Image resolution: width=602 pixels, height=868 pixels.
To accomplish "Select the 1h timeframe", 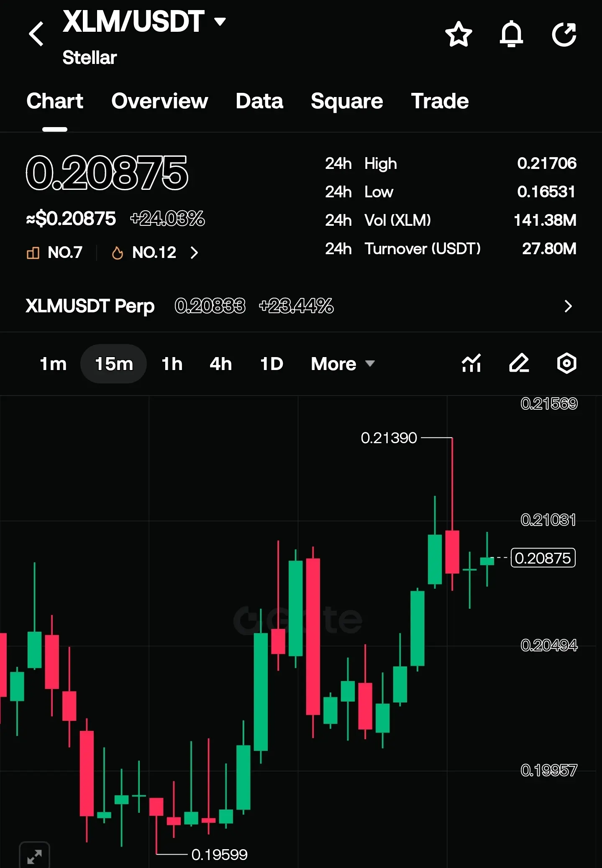I will pyautogui.click(x=172, y=364).
